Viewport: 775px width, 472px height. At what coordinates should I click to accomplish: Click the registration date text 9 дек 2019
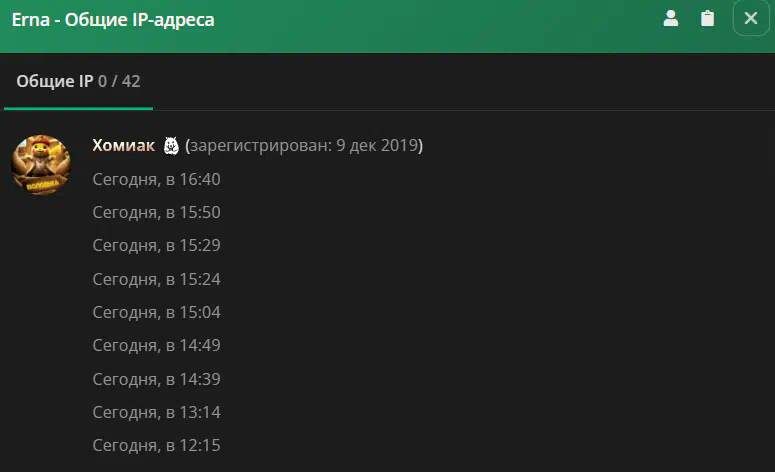click(377, 145)
